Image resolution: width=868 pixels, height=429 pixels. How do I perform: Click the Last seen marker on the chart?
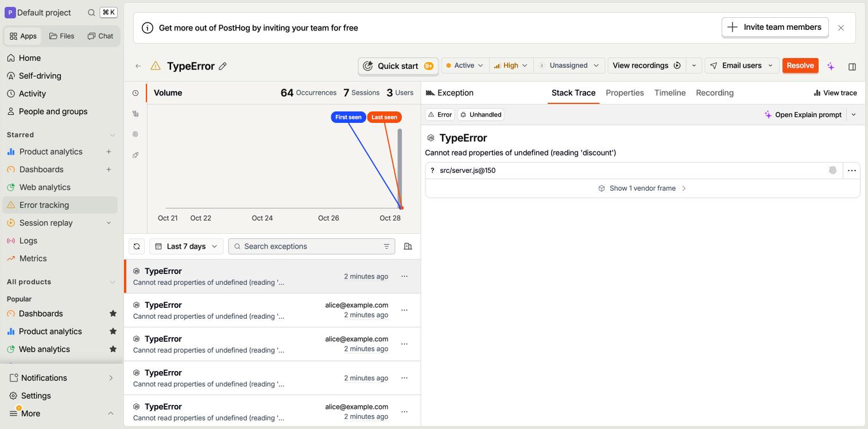[x=384, y=117]
